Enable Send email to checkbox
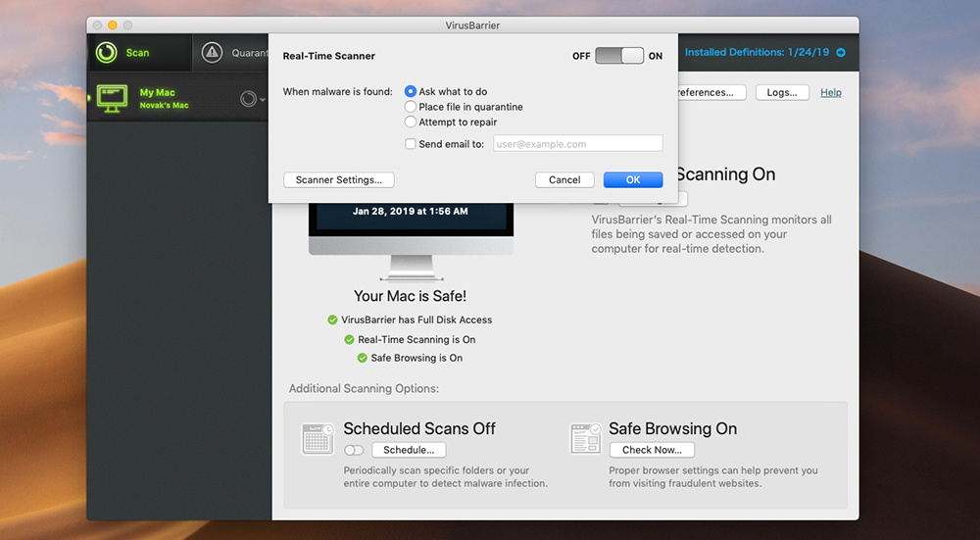This screenshot has width=980, height=540. coord(411,144)
